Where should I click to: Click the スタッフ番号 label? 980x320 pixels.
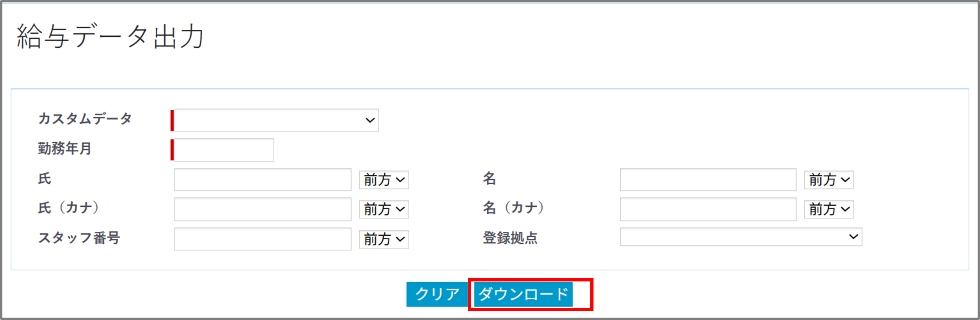coord(79,238)
